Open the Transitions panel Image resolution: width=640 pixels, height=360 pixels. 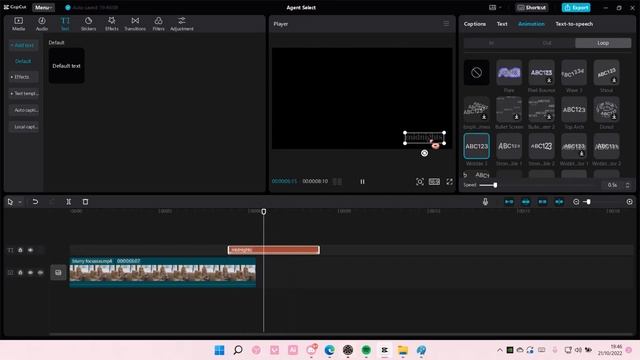pyautogui.click(x=135, y=24)
